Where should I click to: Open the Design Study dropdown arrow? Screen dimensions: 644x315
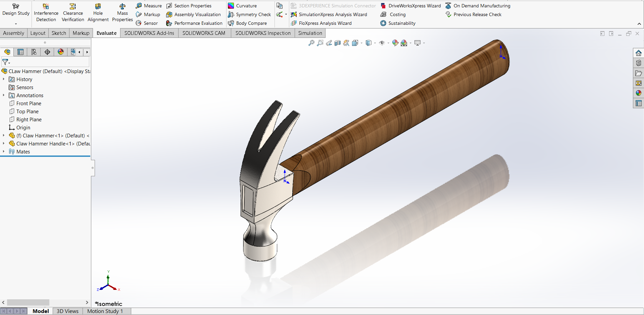point(16,24)
